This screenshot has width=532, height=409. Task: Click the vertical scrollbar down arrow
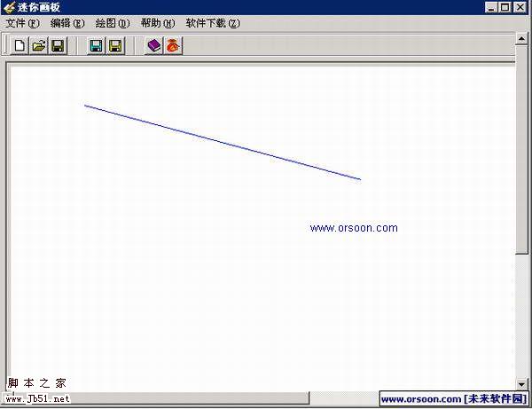pyautogui.click(x=521, y=384)
